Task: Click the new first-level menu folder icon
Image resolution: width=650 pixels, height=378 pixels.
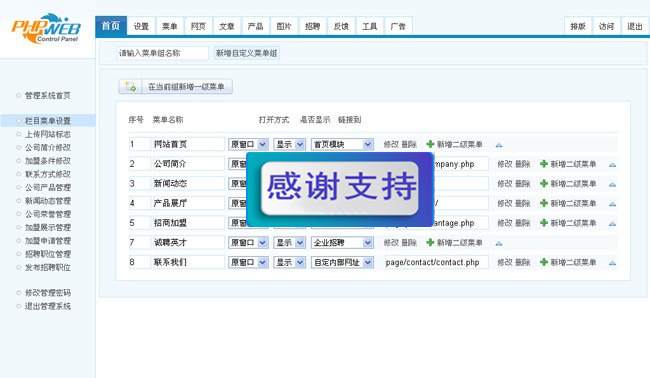Action: coord(130,87)
